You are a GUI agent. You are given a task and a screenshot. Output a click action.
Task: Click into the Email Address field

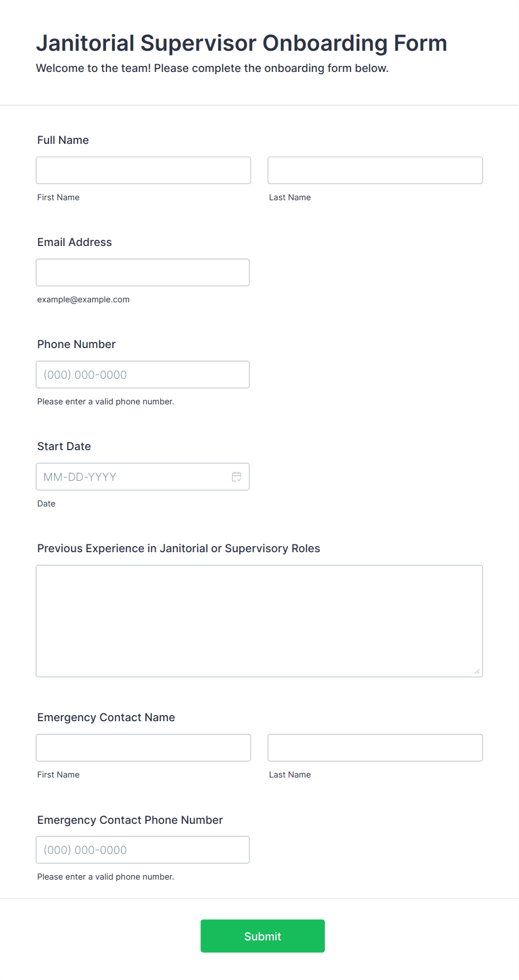143,272
